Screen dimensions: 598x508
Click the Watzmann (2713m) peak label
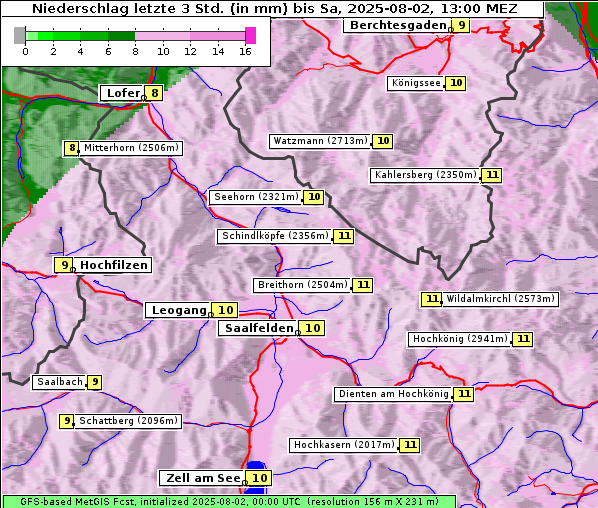coord(320,141)
